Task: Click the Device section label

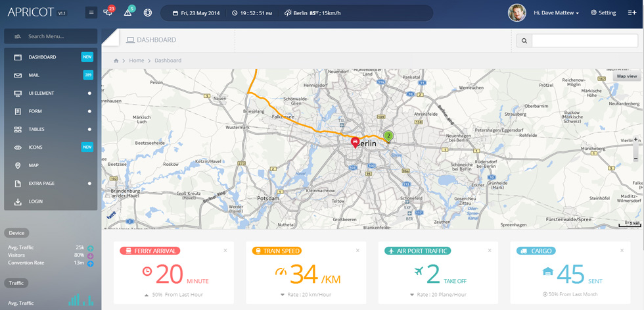Action: tap(17, 233)
